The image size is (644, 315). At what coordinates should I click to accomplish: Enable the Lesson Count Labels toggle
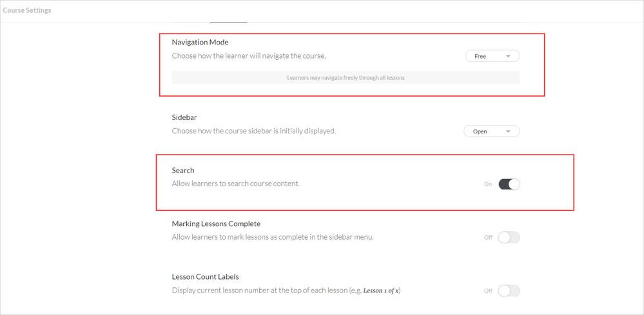[x=509, y=291]
